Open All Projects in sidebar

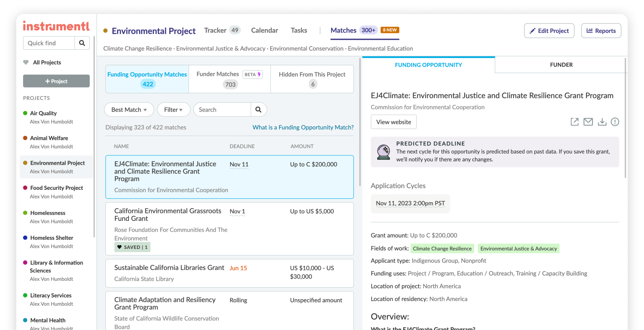tap(47, 63)
